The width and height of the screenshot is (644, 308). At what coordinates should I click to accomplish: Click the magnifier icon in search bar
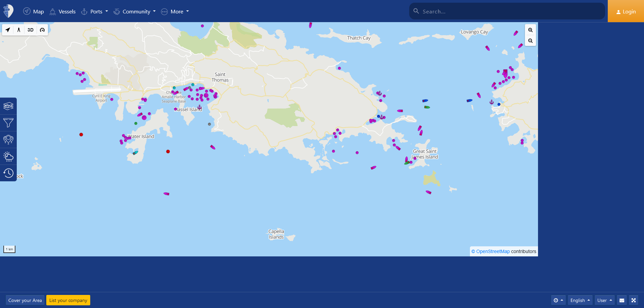coord(416,11)
